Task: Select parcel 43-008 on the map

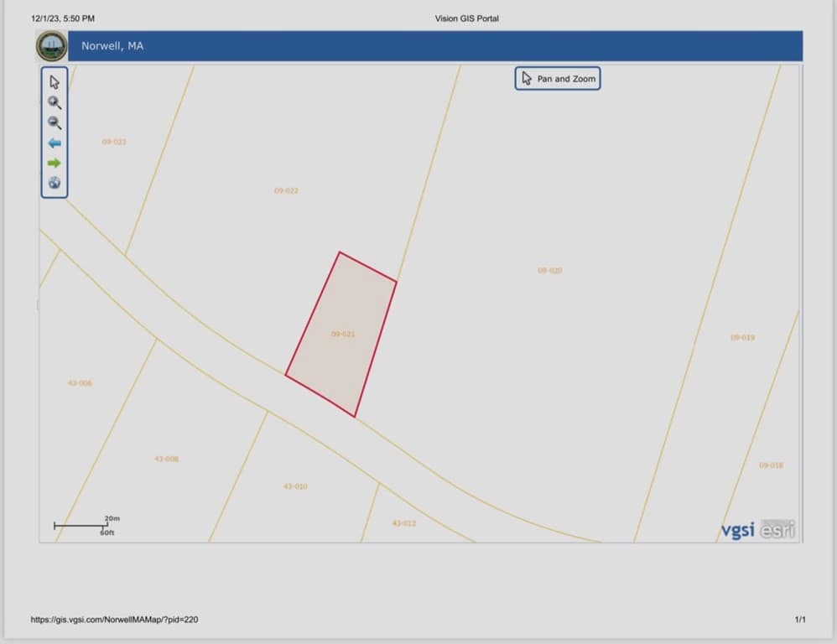Action: pos(167,459)
